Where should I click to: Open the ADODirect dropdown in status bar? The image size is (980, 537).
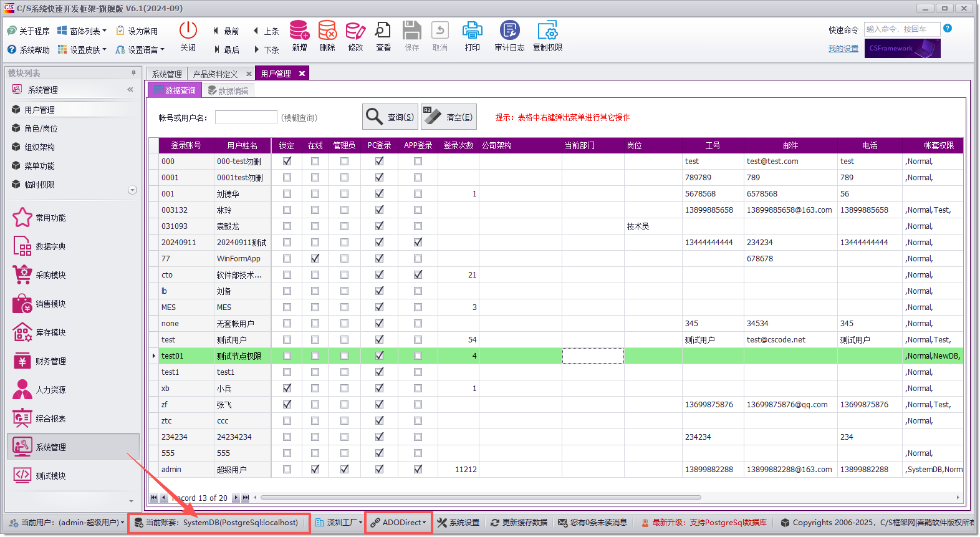point(398,523)
